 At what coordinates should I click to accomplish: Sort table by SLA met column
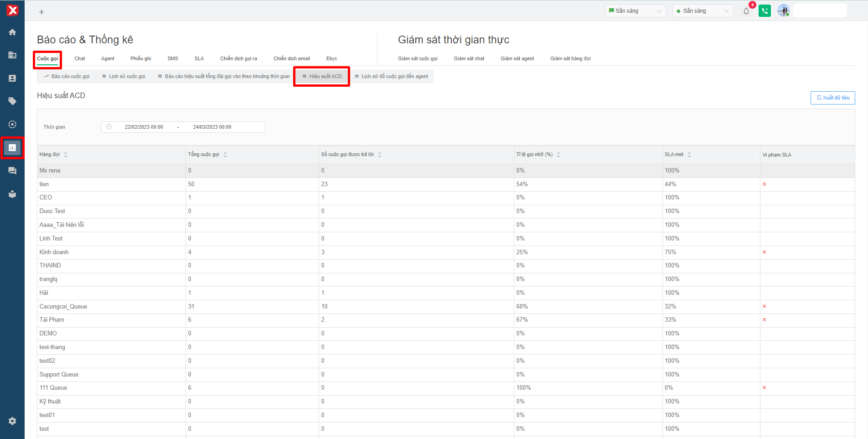[689, 155]
